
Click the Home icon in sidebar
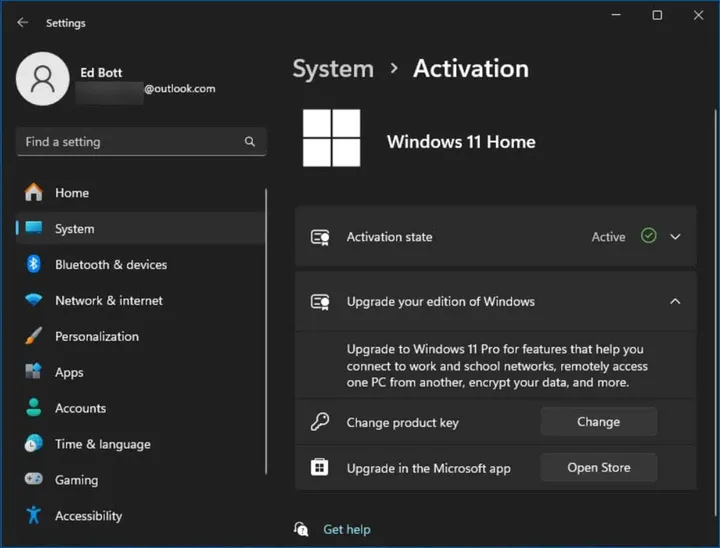[34, 192]
